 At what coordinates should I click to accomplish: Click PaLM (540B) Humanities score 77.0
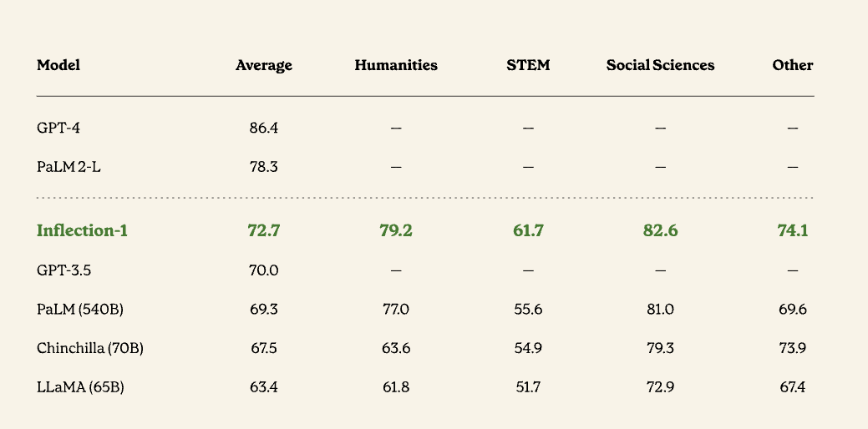point(396,309)
